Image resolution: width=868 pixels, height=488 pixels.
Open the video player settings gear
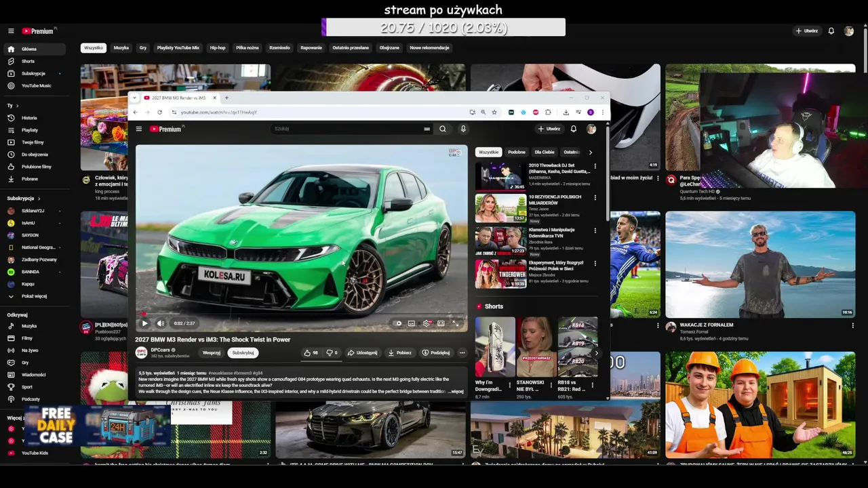point(427,323)
